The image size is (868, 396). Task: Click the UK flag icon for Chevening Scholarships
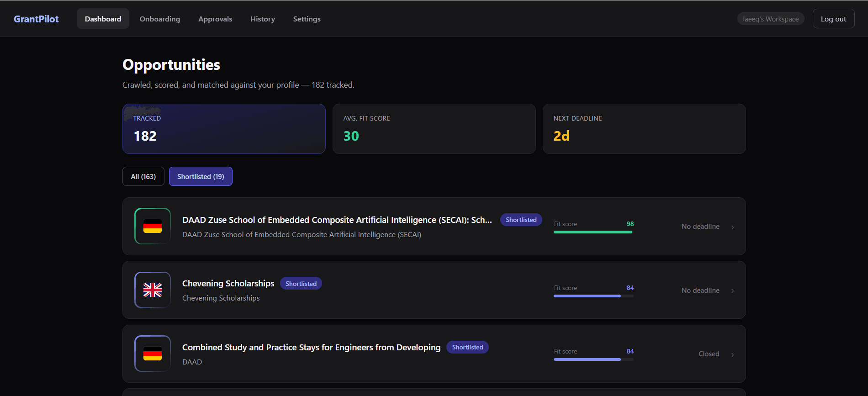tap(153, 290)
